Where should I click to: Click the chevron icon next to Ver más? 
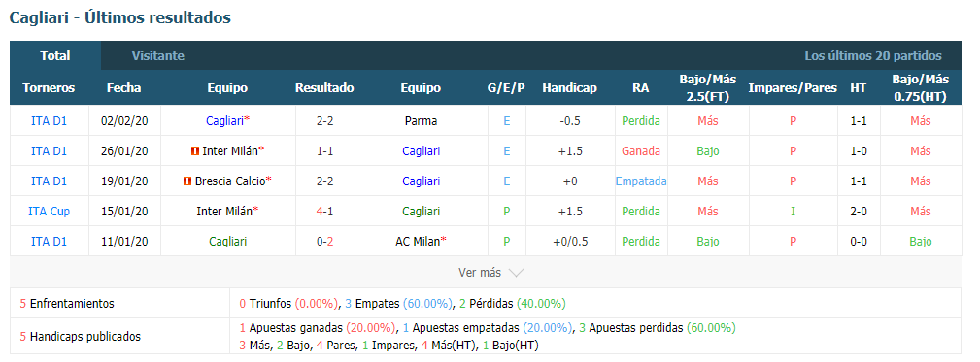click(516, 273)
